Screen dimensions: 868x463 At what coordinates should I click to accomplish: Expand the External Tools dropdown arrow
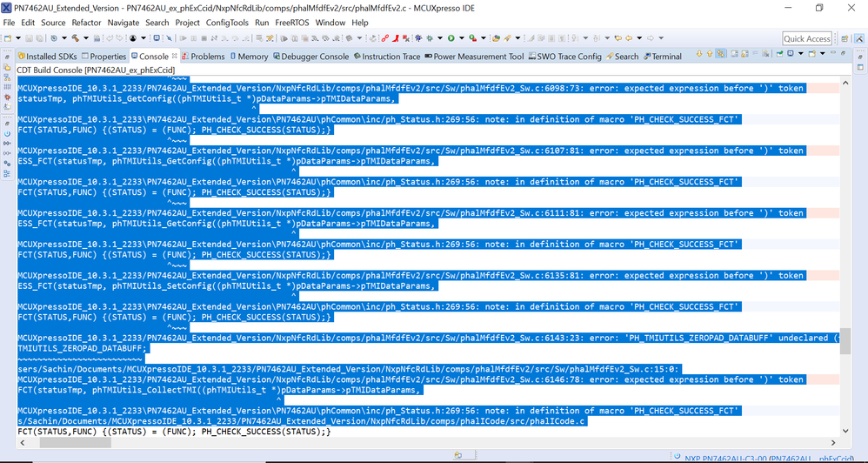click(484, 38)
